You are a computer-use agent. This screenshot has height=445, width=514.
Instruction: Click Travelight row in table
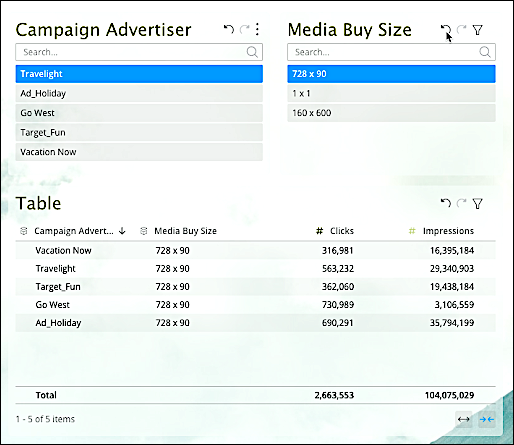255,268
